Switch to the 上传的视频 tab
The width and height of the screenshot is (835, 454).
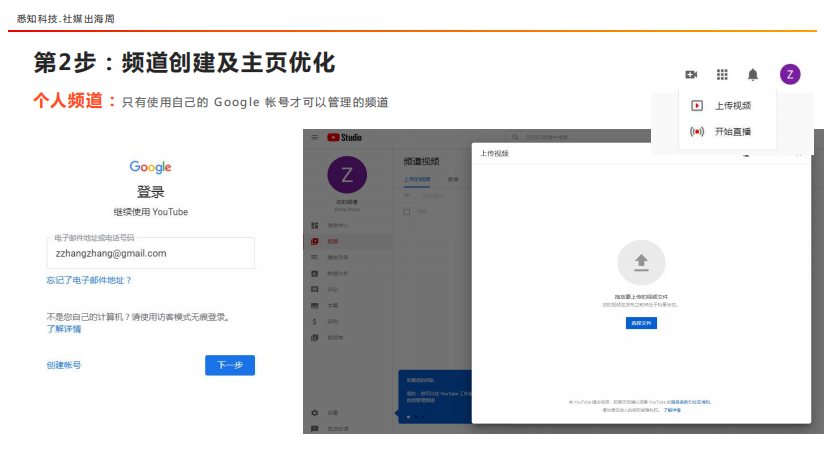[x=417, y=179]
